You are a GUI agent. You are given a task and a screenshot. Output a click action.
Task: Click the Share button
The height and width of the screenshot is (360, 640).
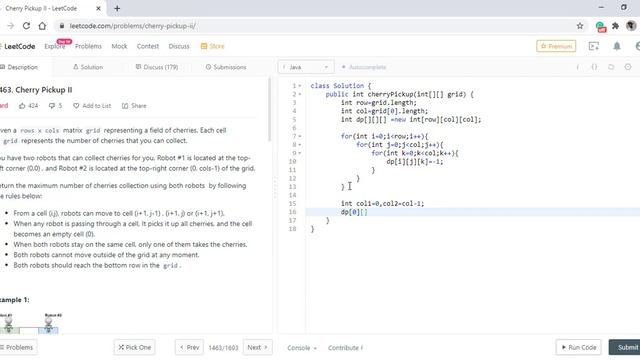tap(134, 106)
